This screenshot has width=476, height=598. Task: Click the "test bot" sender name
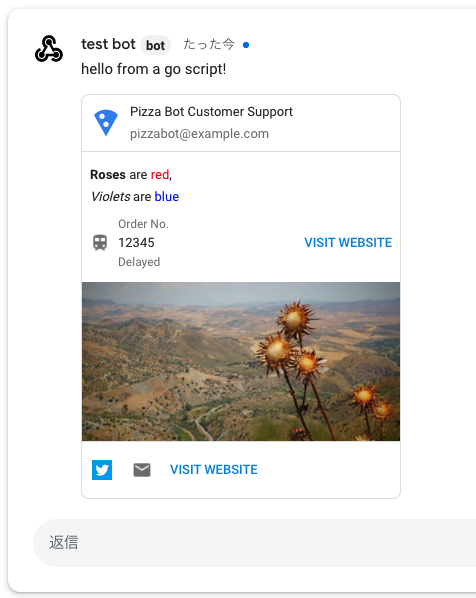108,44
